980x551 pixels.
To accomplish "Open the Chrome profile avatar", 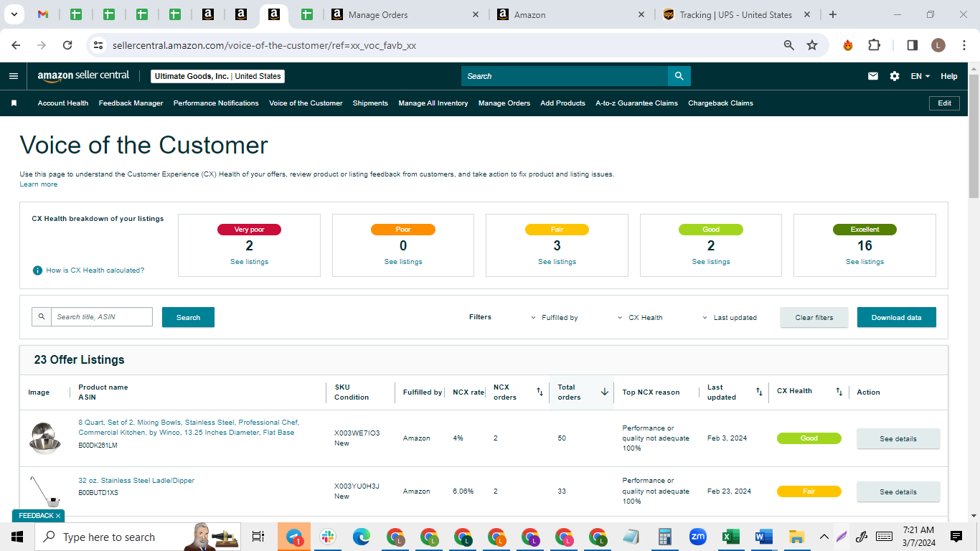I will pyautogui.click(x=938, y=45).
